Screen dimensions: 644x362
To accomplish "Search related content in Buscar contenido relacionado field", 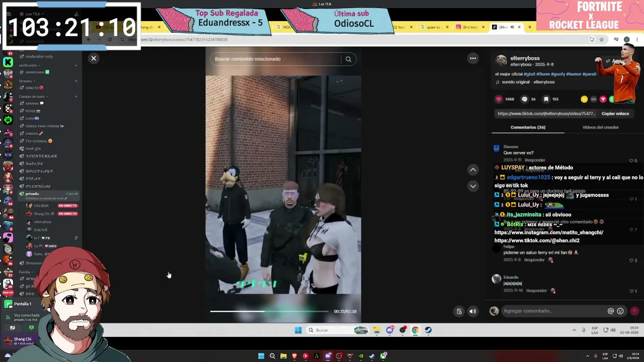I will click(276, 59).
